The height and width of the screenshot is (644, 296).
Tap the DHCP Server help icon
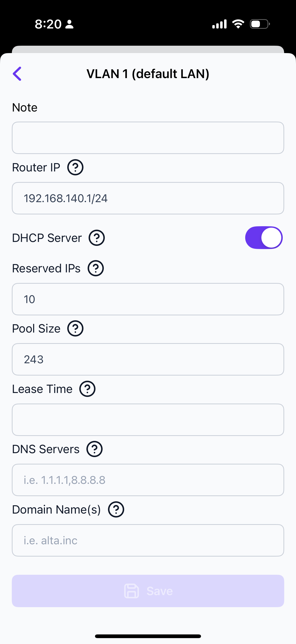[97, 238]
